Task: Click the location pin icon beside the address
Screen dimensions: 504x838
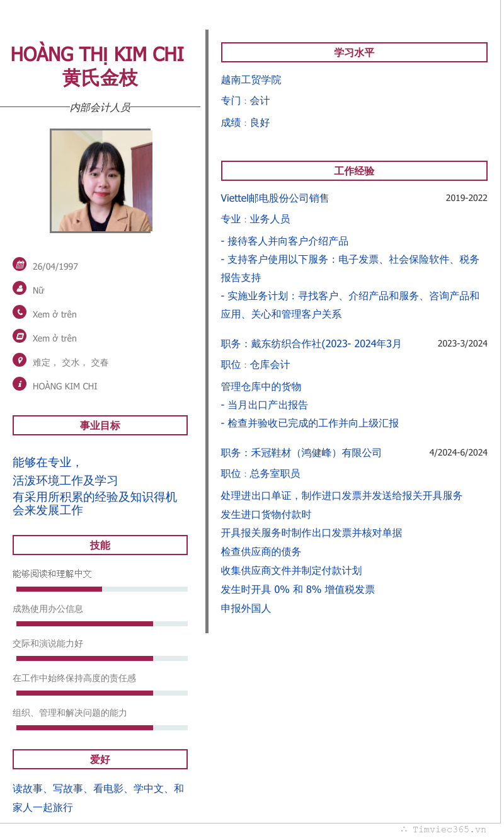Action: [x=20, y=360]
